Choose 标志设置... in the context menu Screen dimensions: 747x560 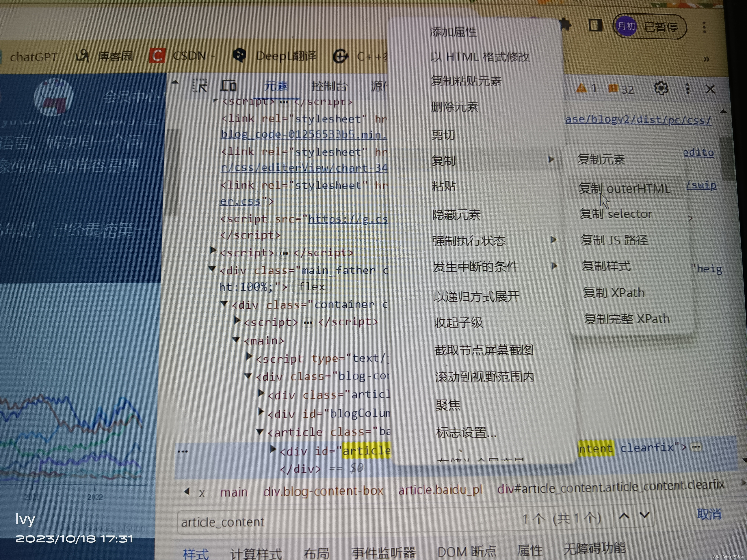pyautogui.click(x=466, y=432)
